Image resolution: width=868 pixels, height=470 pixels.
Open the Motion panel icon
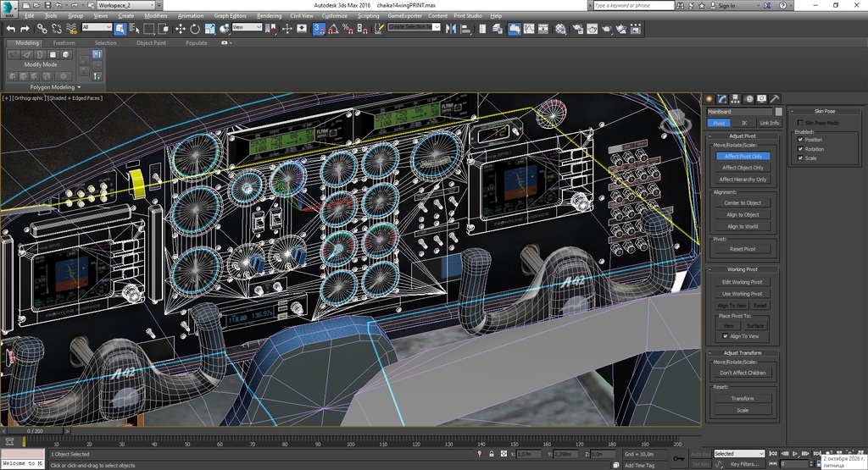click(749, 99)
